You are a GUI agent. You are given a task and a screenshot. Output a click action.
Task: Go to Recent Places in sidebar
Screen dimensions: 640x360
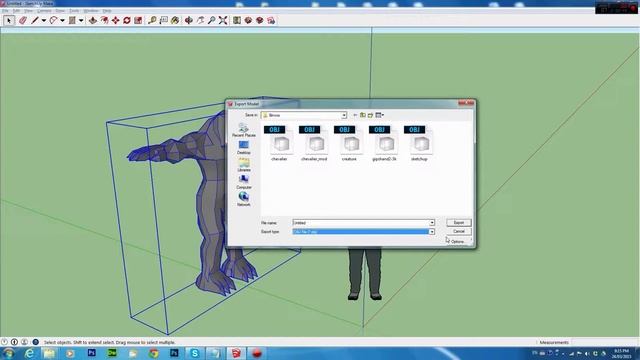point(244,130)
